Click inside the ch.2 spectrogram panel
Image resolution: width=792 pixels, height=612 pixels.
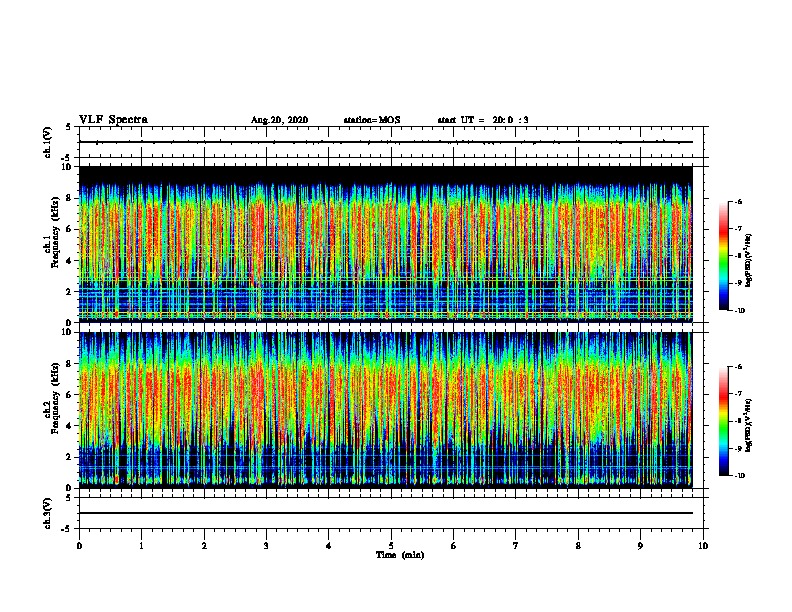(x=386, y=410)
